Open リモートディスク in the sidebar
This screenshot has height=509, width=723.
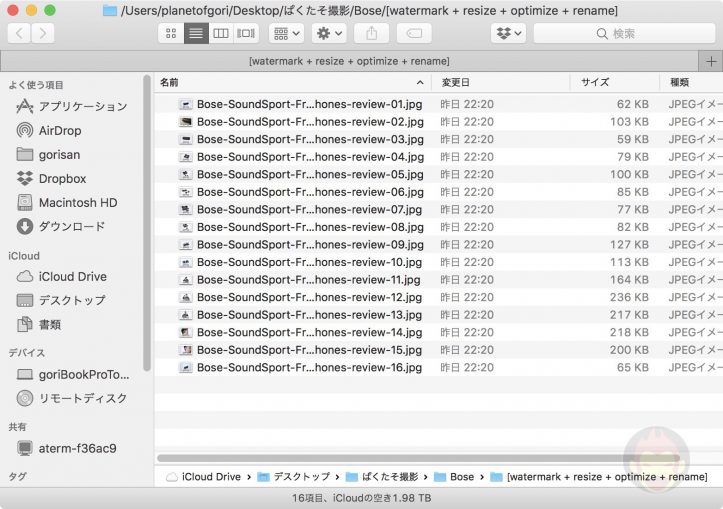[x=71, y=398]
